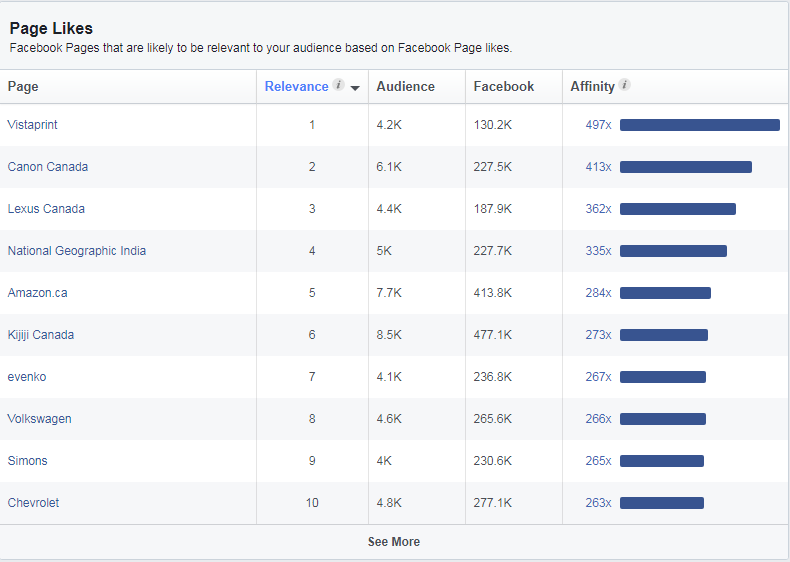Click Facebook value 227.5K
790x562 pixels.
tap(493, 167)
